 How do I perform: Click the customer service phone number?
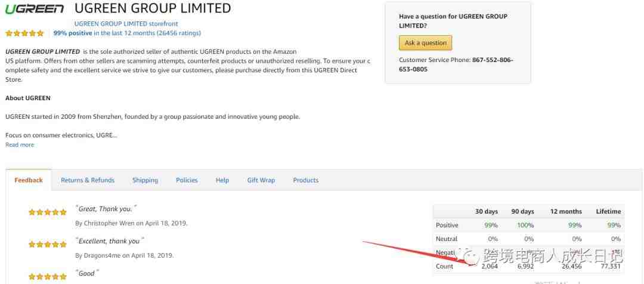coord(456,64)
